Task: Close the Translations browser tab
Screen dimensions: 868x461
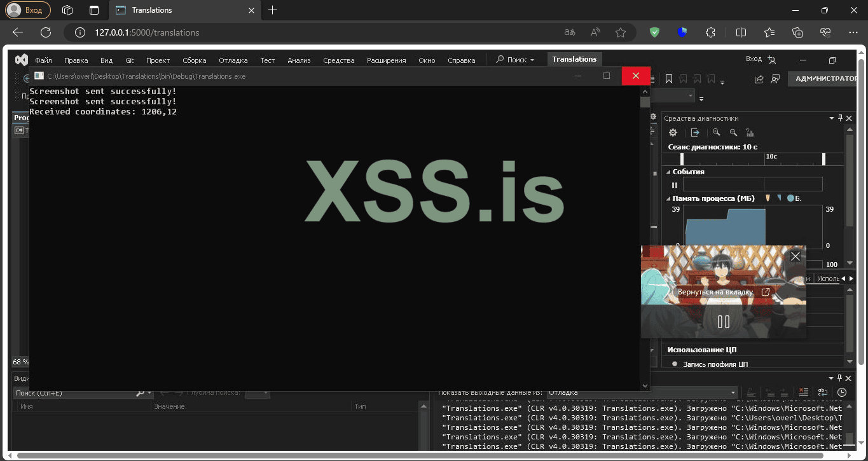Action: pos(251,10)
